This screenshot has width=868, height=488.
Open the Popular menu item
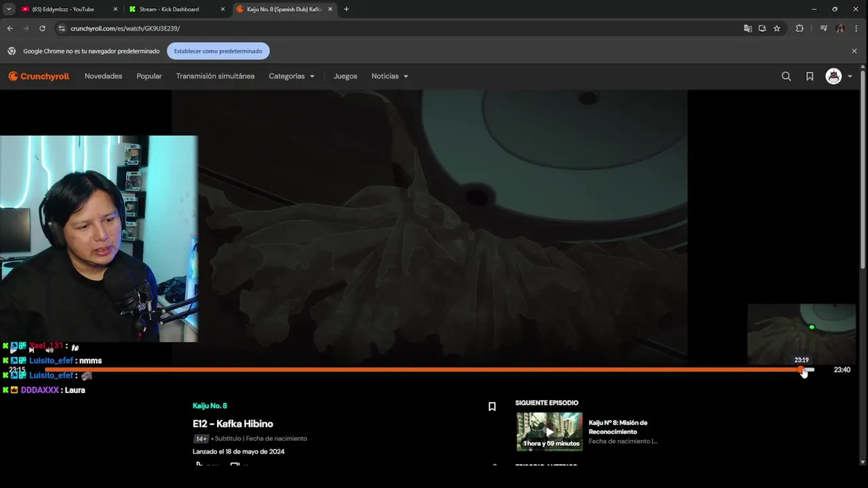[x=149, y=76]
